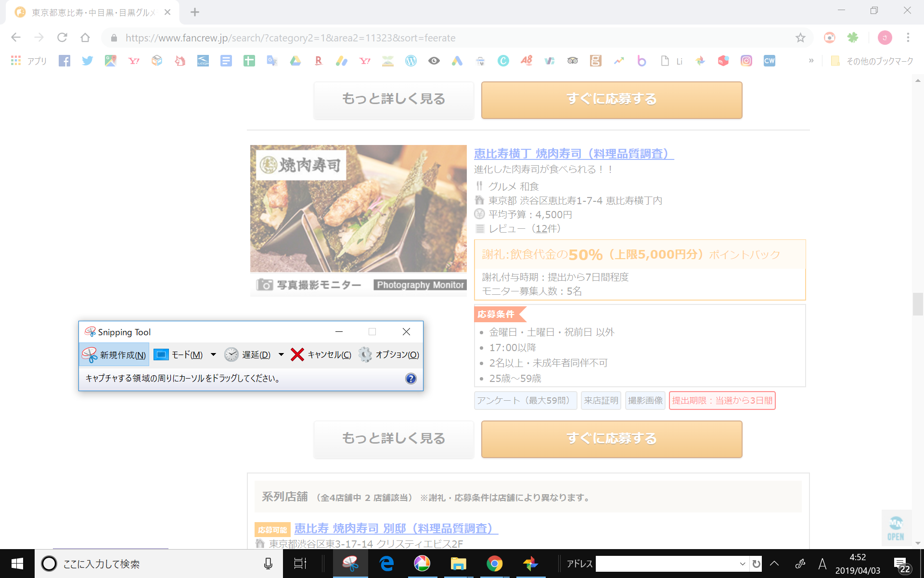Screen dimensions: 924x578
Task: Open Snipping Tool Options gear
Action: coord(365,355)
